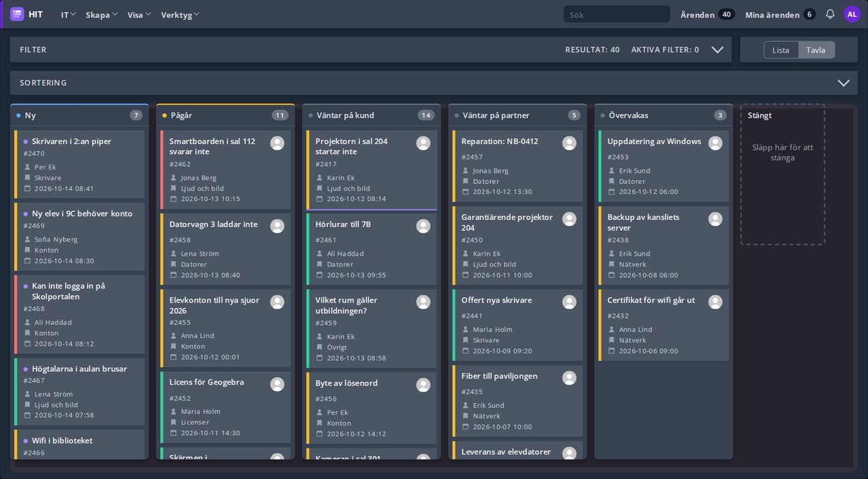
Task: Switch to Tavla board view
Action: 816,50
